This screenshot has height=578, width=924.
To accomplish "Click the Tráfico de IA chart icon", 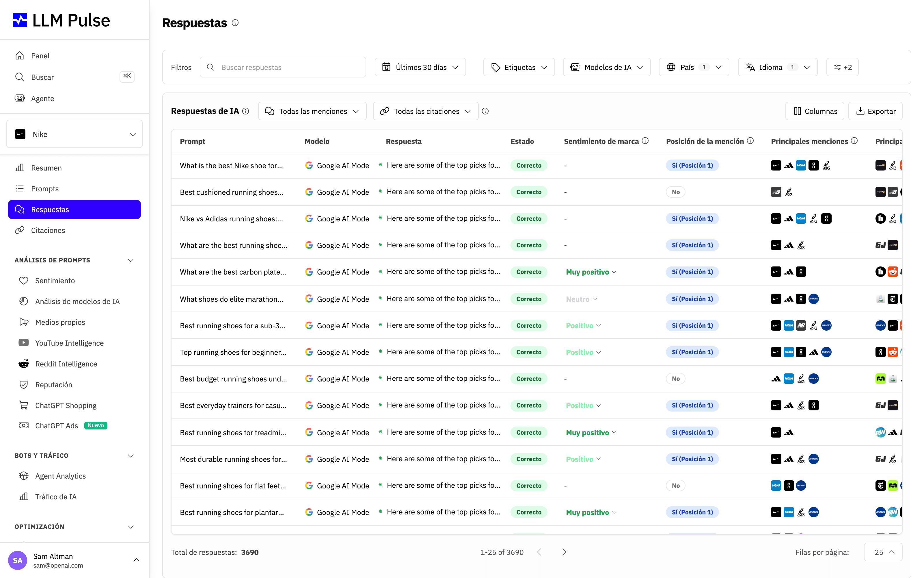I will coord(24,497).
